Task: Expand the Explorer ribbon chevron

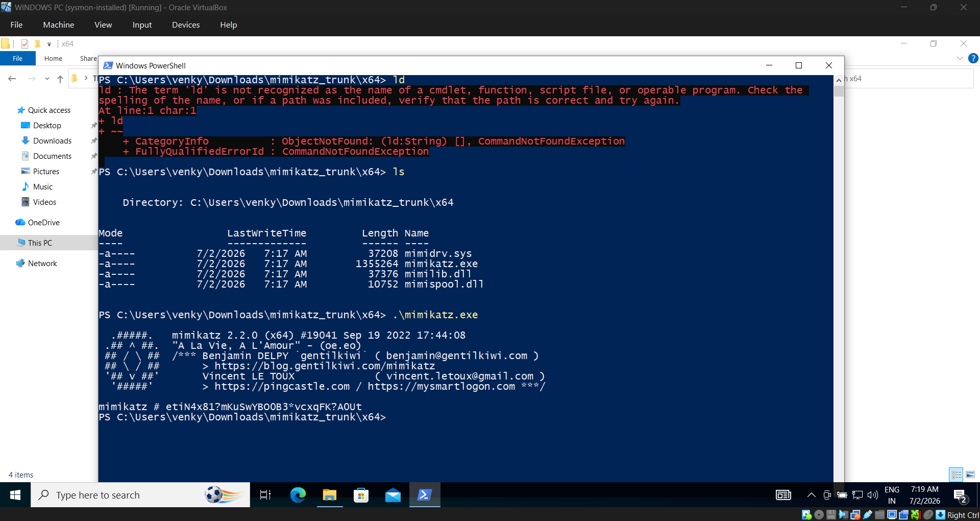Action: [x=960, y=58]
